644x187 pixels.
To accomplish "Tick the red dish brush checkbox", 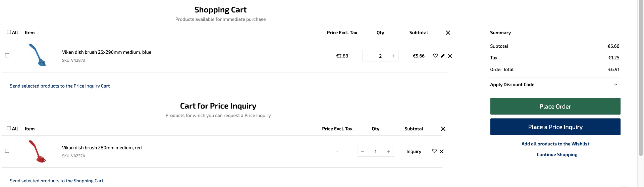I will pyautogui.click(x=7, y=151).
